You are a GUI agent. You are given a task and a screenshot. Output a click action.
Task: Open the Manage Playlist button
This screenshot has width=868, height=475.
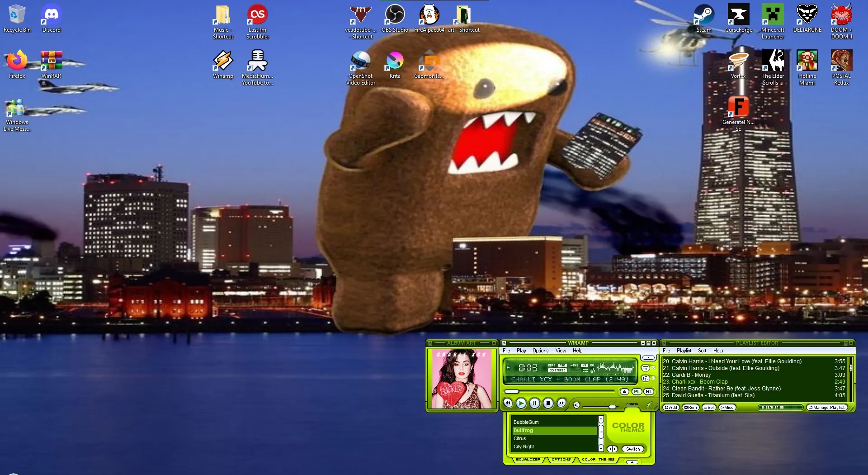pyautogui.click(x=826, y=408)
